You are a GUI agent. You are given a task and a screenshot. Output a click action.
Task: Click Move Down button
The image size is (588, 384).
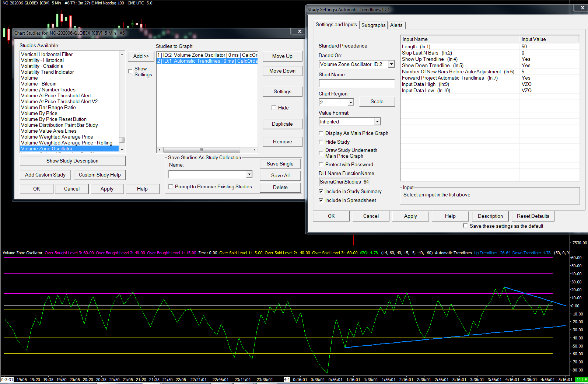(282, 71)
